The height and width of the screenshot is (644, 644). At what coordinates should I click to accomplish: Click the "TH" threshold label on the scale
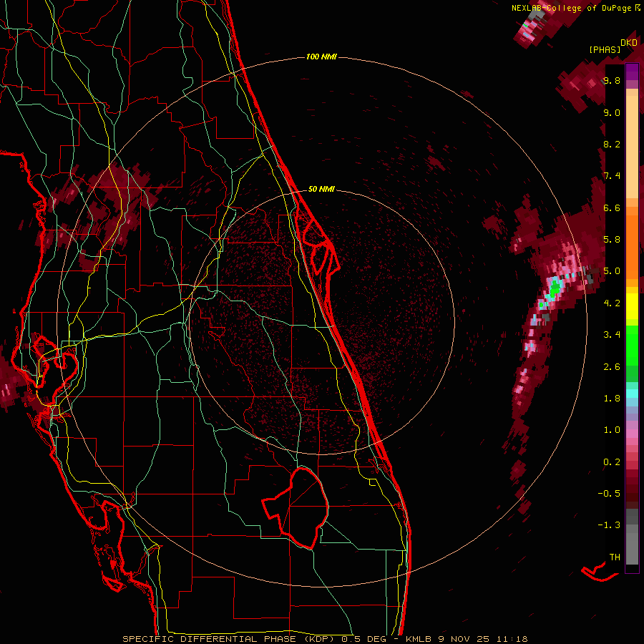point(615,557)
